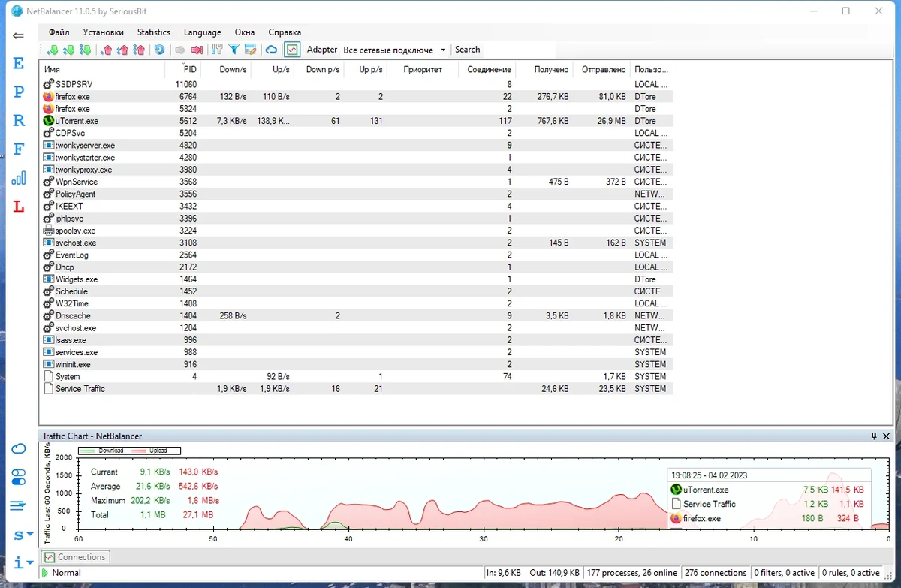The image size is (901, 588).
Task: Expand the S dropdown in sidebar
Action: [23, 535]
